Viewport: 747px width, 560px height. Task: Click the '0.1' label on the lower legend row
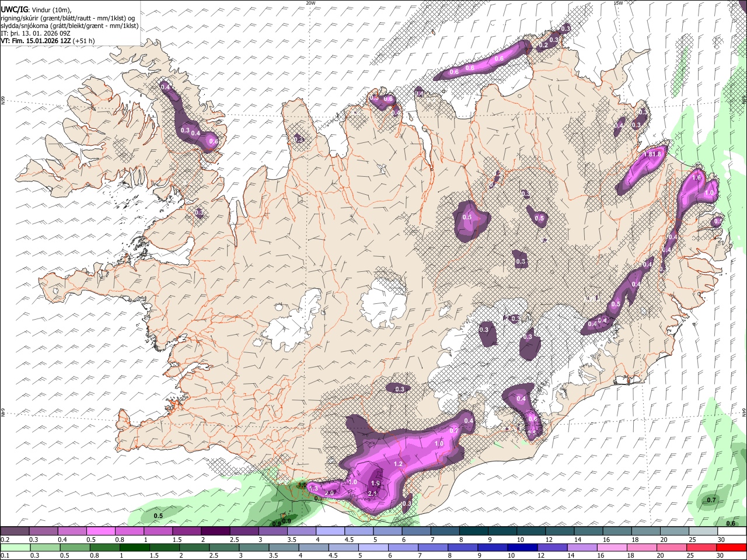click(5, 556)
